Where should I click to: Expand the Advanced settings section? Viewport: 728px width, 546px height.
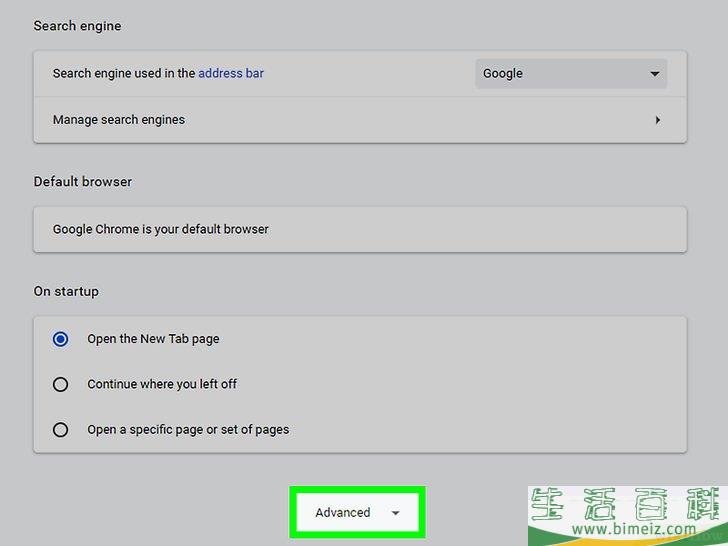343,512
